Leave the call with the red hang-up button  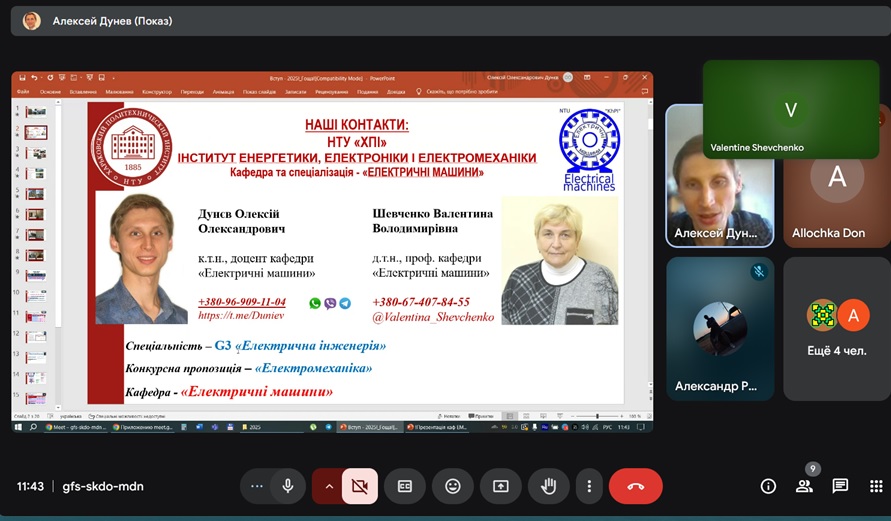pos(635,486)
